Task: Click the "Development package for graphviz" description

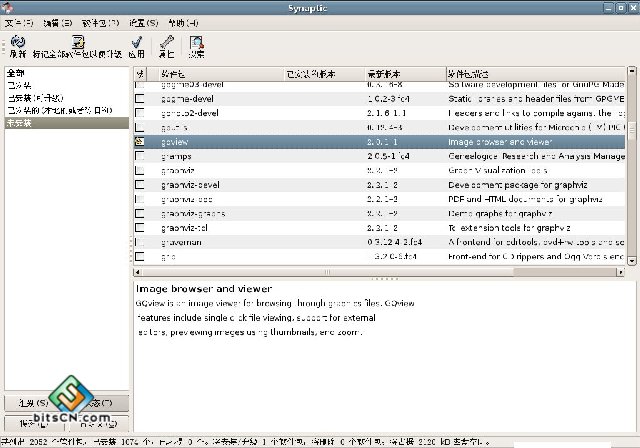Action: (518, 185)
